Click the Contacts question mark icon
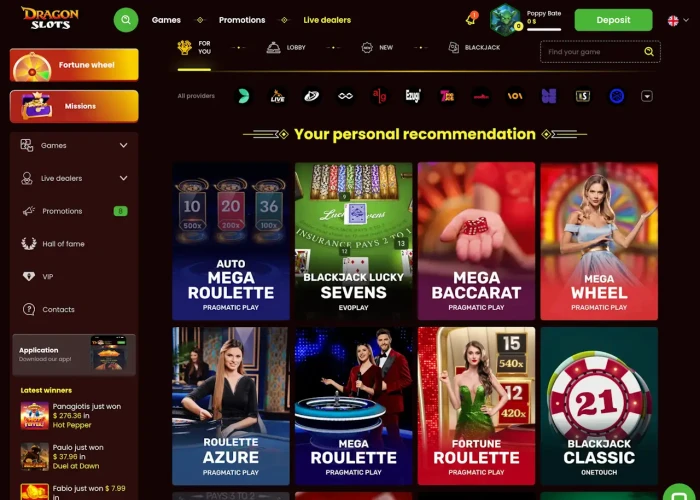 coord(29,309)
